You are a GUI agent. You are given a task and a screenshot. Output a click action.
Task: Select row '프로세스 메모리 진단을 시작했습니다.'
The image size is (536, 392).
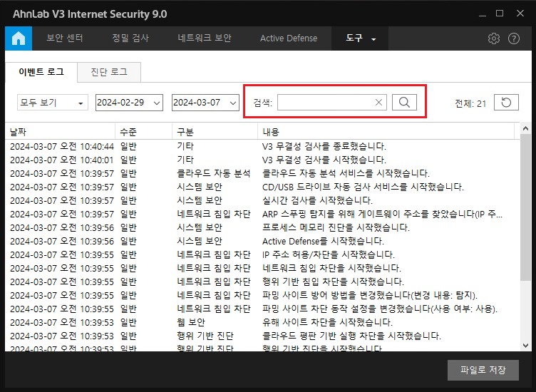262,227
